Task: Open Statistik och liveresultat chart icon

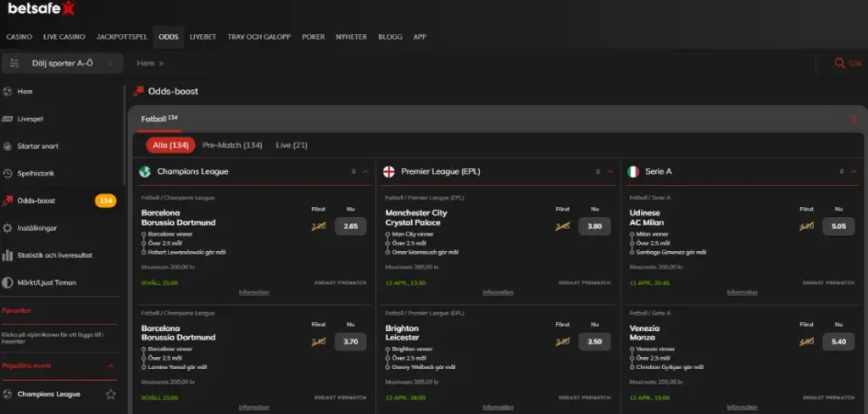Action: (8, 255)
